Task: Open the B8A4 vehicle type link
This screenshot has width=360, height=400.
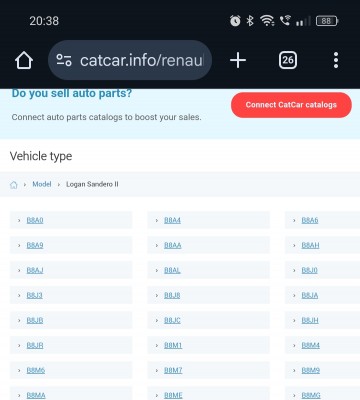Action: [172, 220]
